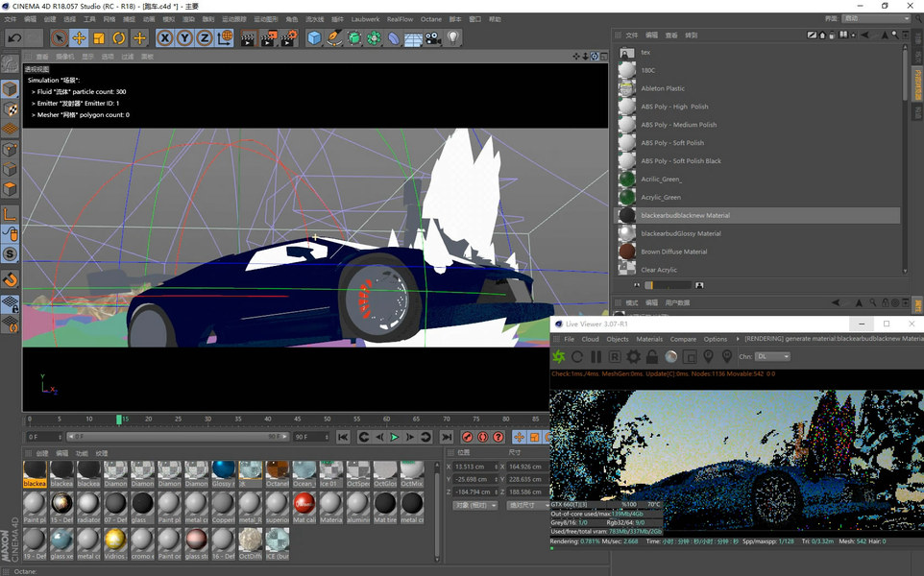This screenshot has height=576, width=924.
Task: Jump to end of animation
Action: (x=447, y=437)
